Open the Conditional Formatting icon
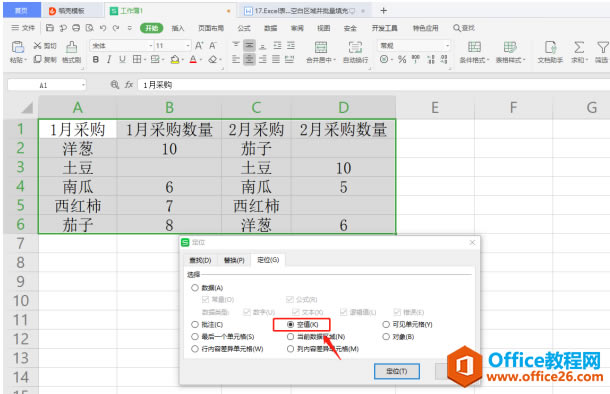This screenshot has height=394, width=610. [x=474, y=47]
